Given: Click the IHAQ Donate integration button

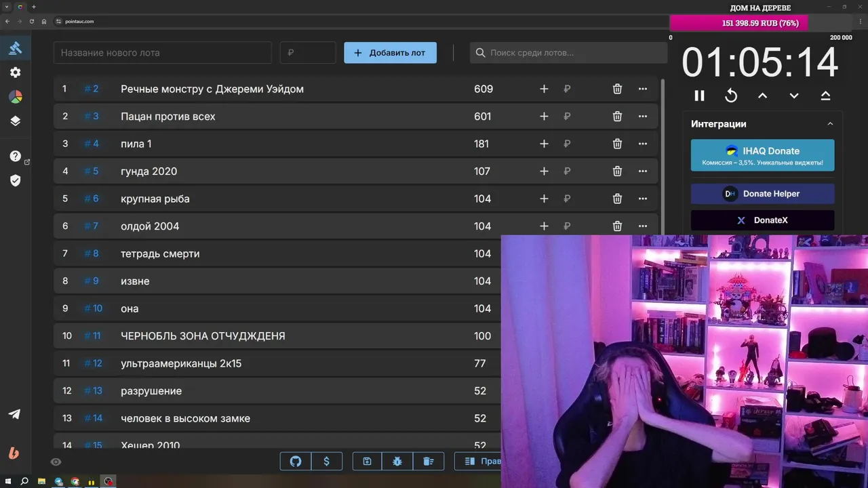Looking at the screenshot, I should (x=762, y=155).
